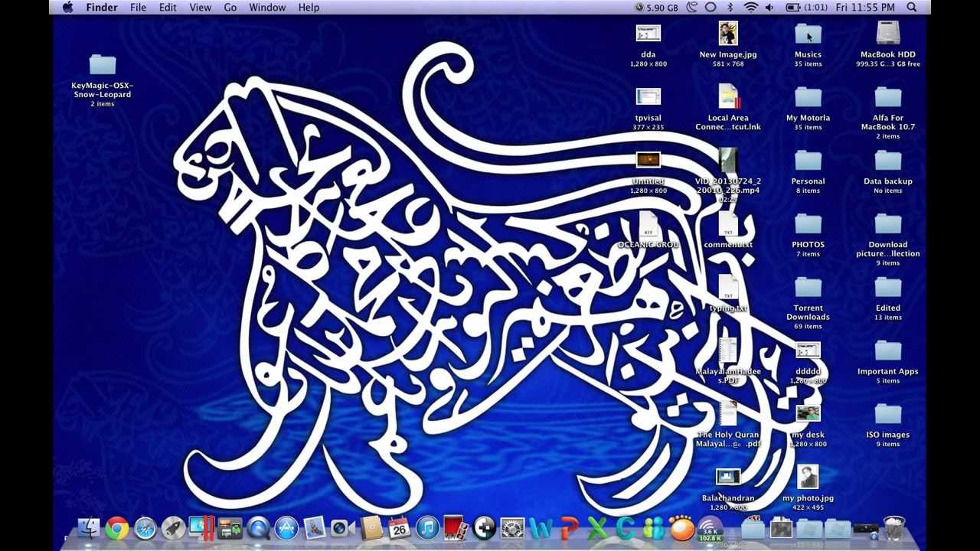
Task: Select Download picture collection folder
Action: tap(888, 225)
